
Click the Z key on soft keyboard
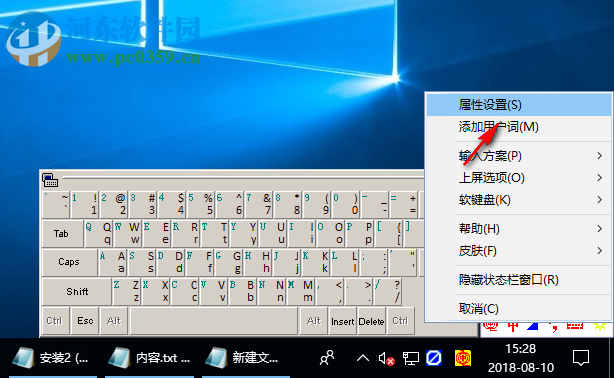tap(126, 291)
